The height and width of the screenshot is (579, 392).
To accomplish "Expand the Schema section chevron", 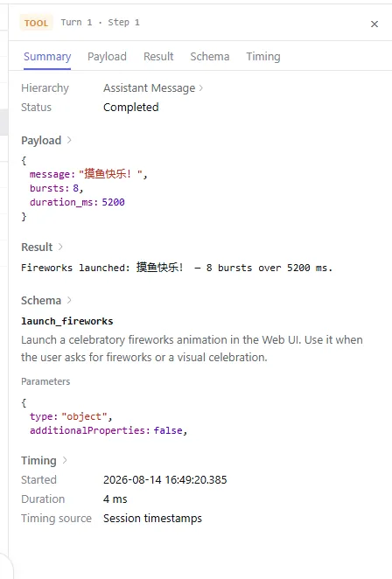I will pos(69,300).
